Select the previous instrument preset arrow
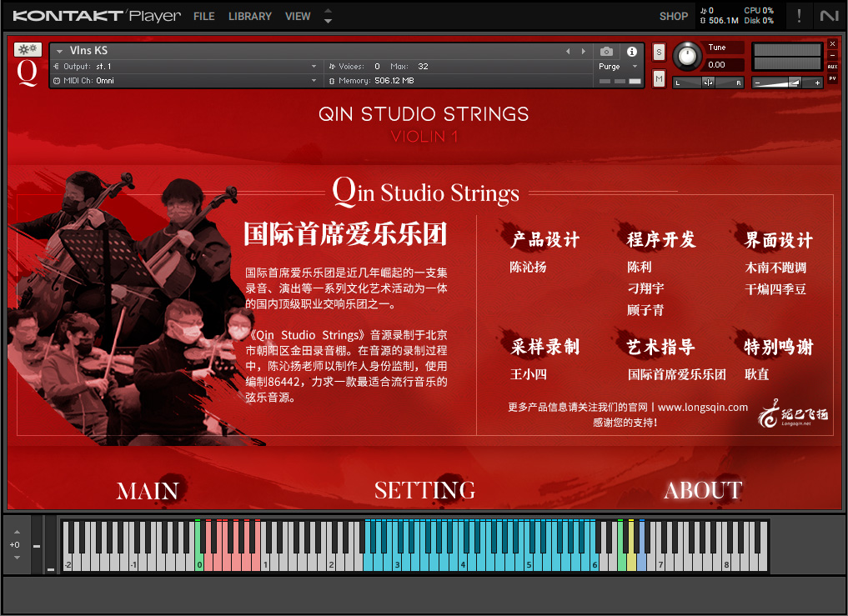Screen dimensions: 848x616 568,52
